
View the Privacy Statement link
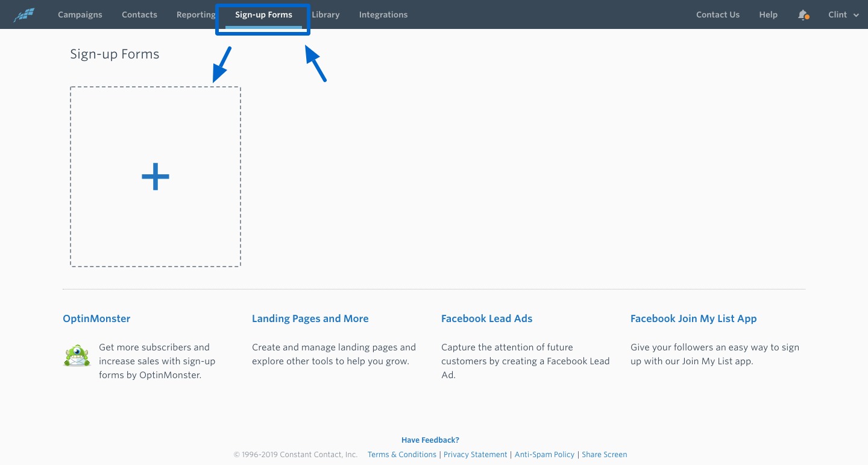coord(476,455)
